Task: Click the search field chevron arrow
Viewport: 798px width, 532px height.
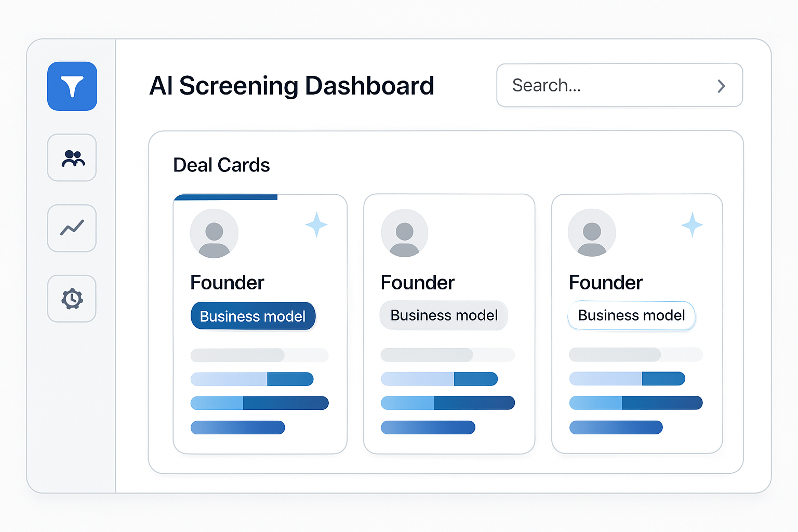Action: point(721,86)
